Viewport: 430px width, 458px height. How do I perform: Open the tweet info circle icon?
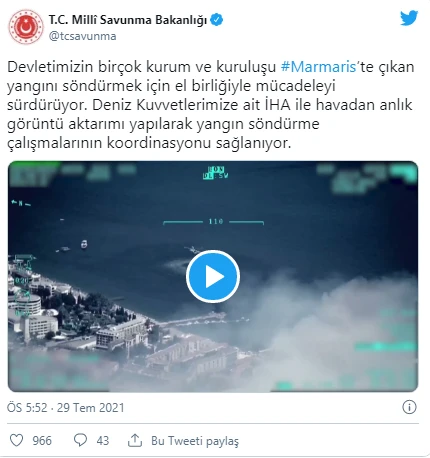coord(409,407)
